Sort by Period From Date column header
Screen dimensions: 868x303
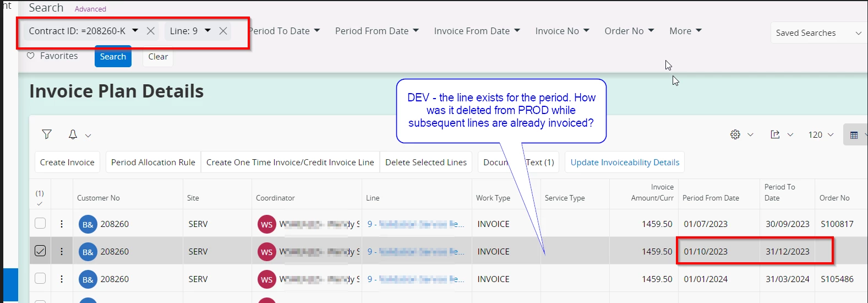[x=711, y=198]
